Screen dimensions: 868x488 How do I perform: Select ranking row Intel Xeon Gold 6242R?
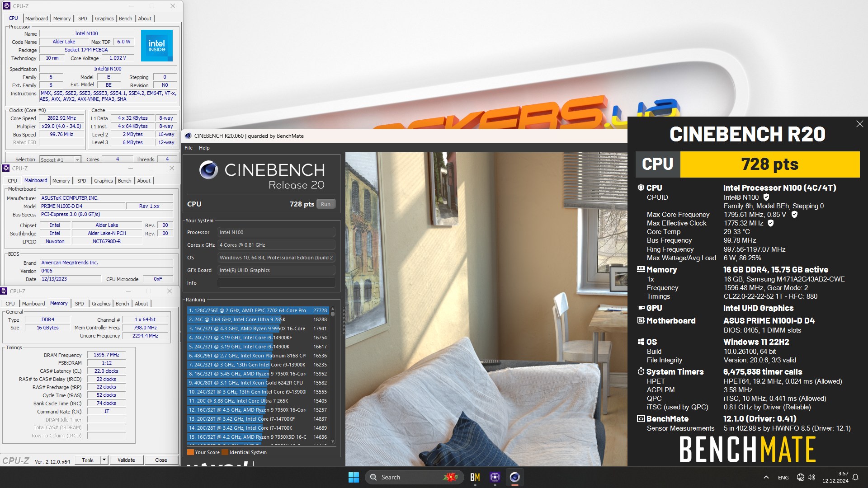click(x=258, y=383)
